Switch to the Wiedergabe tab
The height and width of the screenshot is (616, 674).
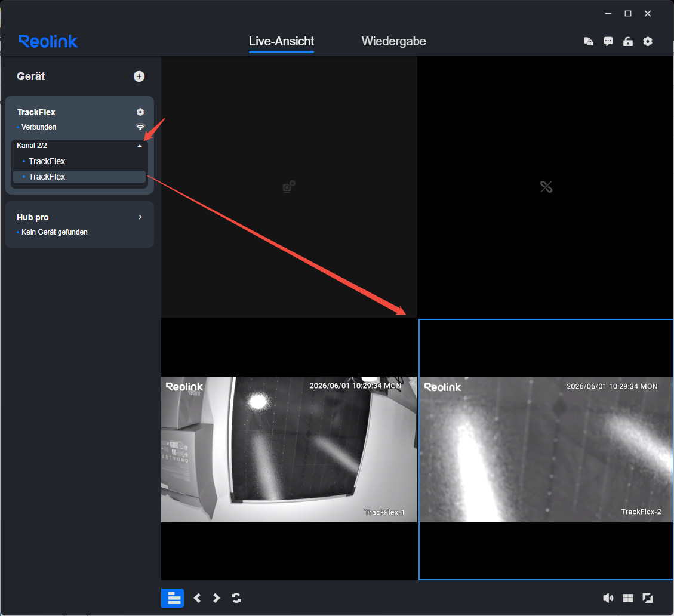pyautogui.click(x=394, y=41)
